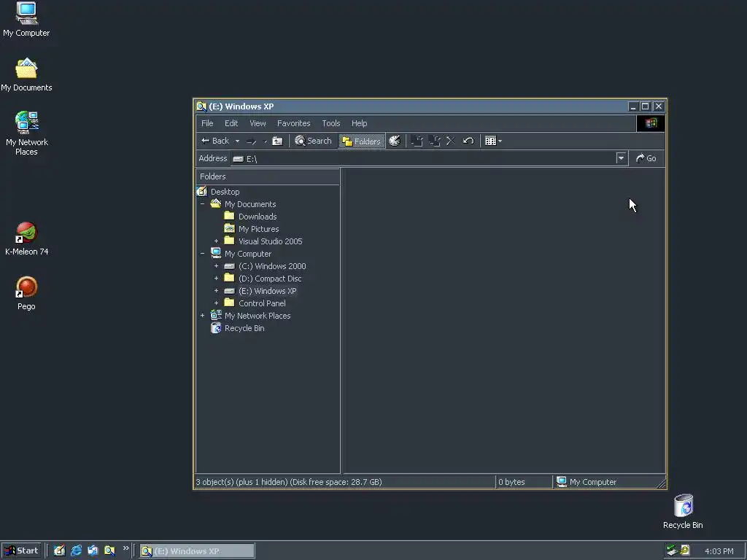Viewport: 747px width, 560px height.
Task: Click the Forward arrow toolbar button
Action: [251, 141]
